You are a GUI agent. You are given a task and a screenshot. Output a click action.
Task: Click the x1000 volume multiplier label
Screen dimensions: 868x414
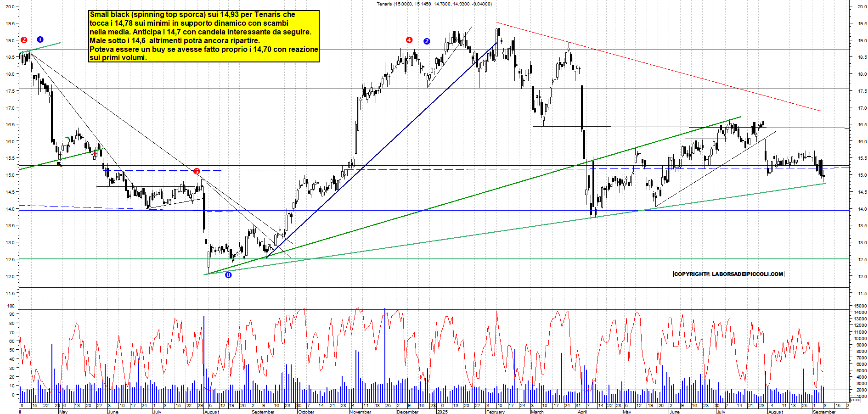(855, 400)
